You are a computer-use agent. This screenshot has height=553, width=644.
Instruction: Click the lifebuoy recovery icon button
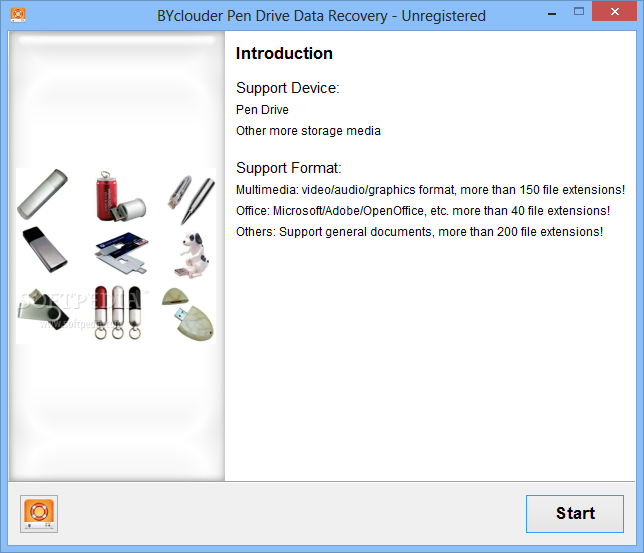tap(39, 514)
